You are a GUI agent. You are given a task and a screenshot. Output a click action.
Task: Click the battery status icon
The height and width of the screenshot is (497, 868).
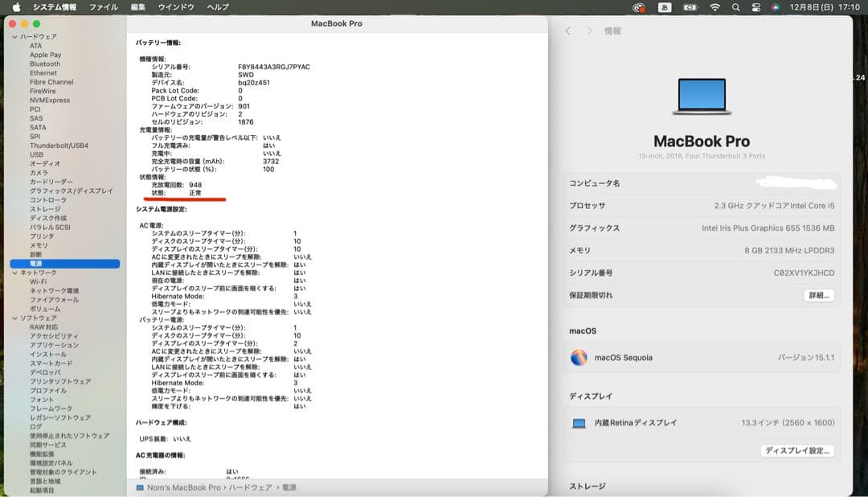[x=689, y=7]
